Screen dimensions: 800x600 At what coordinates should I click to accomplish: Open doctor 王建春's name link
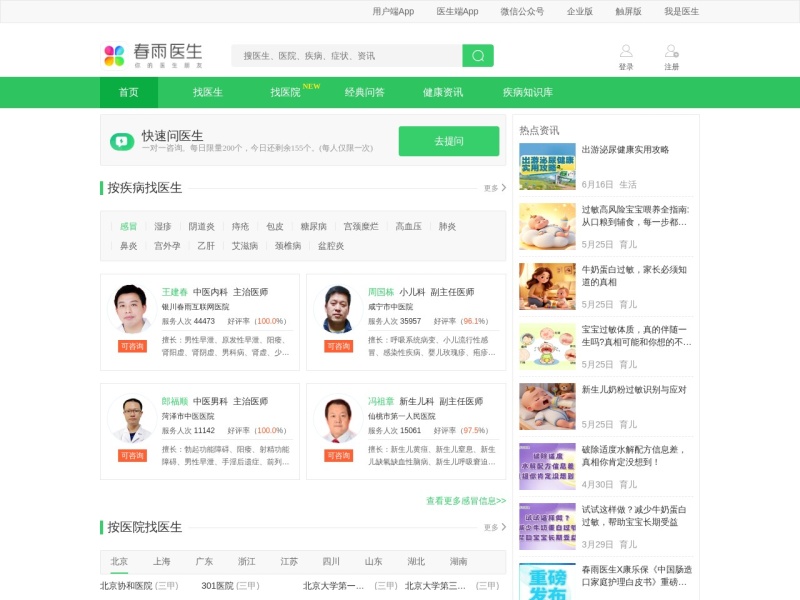[x=174, y=292]
